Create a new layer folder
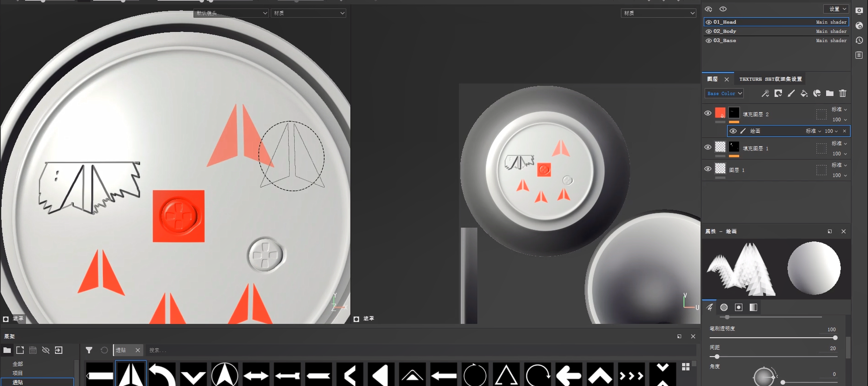 [830, 93]
